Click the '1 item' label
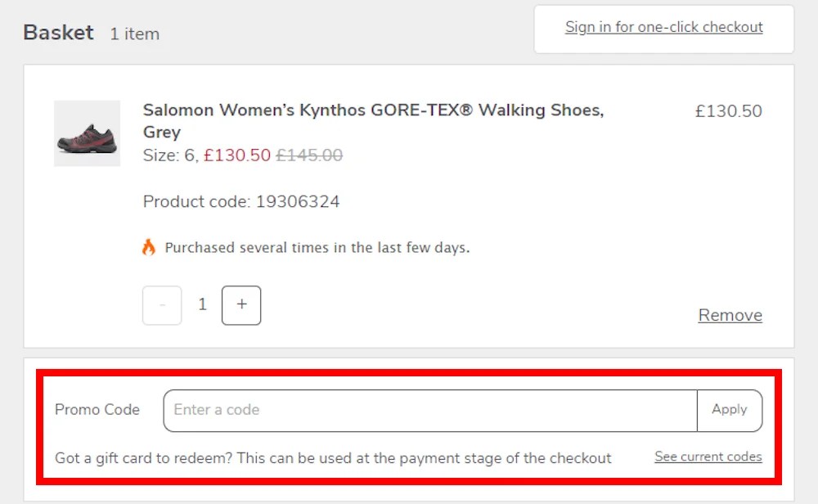 pos(134,34)
